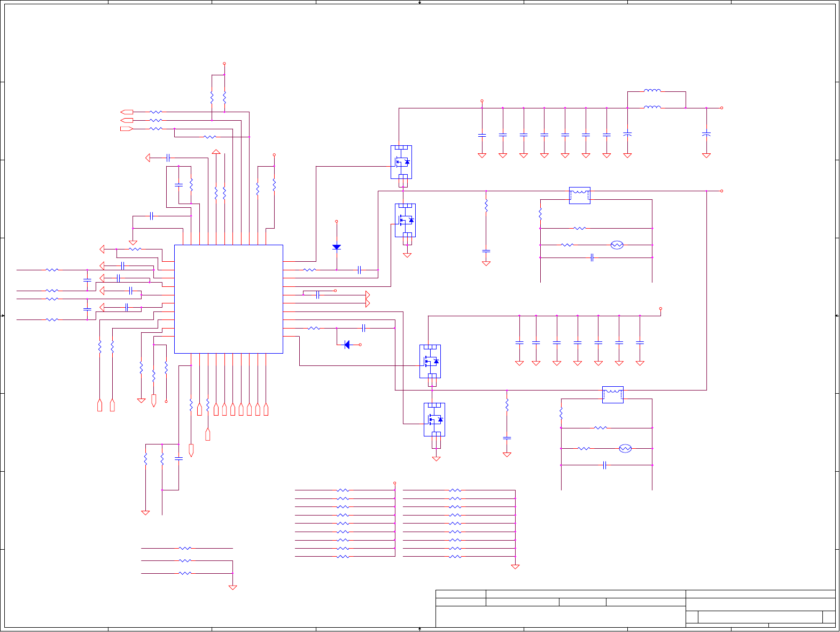Select the lower thermistor circle symbol

[625, 449]
